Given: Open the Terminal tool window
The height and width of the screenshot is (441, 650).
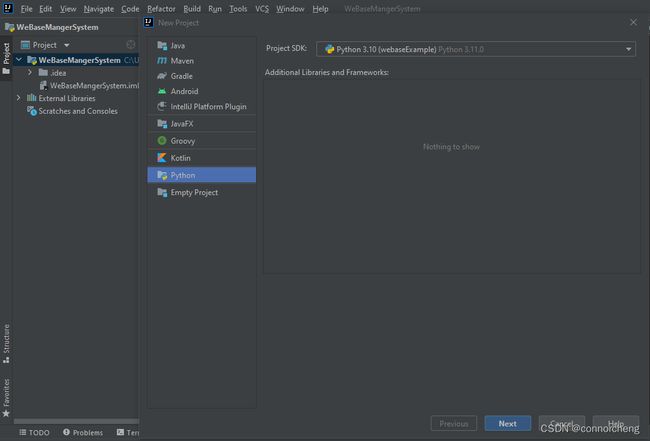Looking at the screenshot, I should pyautogui.click(x=127, y=432).
